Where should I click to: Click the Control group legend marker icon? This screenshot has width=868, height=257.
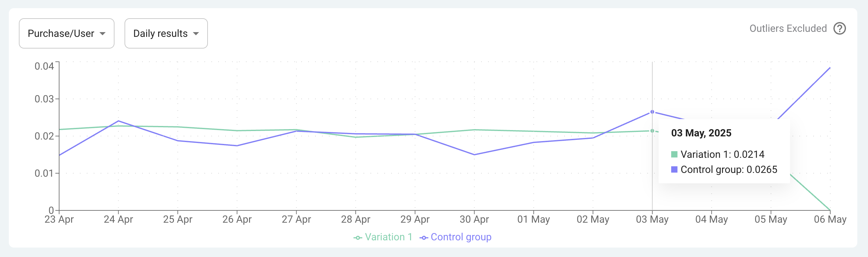coord(424,238)
